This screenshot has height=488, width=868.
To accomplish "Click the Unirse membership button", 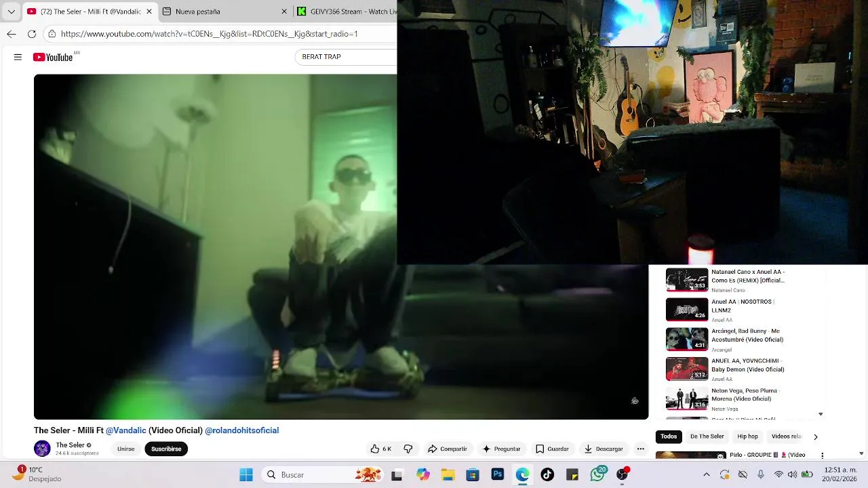I will 125,449.
